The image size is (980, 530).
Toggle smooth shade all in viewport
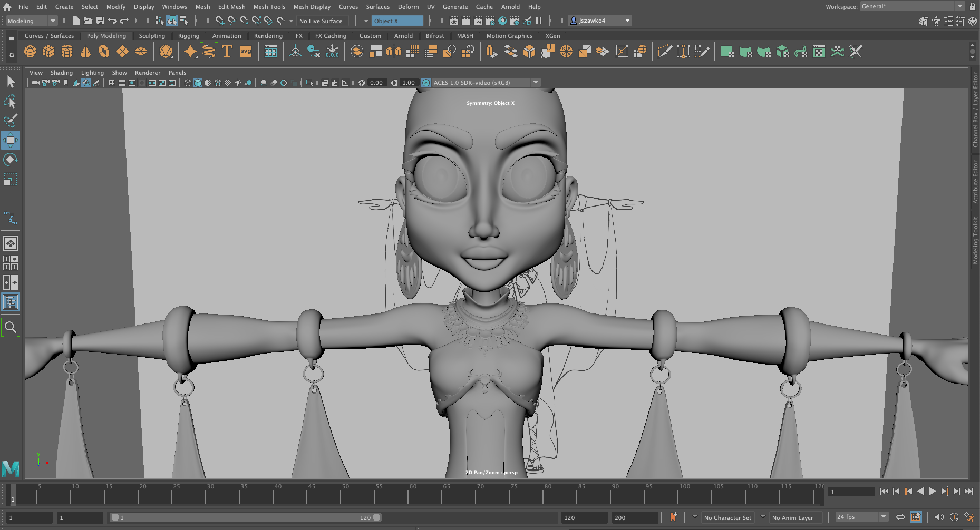[198, 83]
